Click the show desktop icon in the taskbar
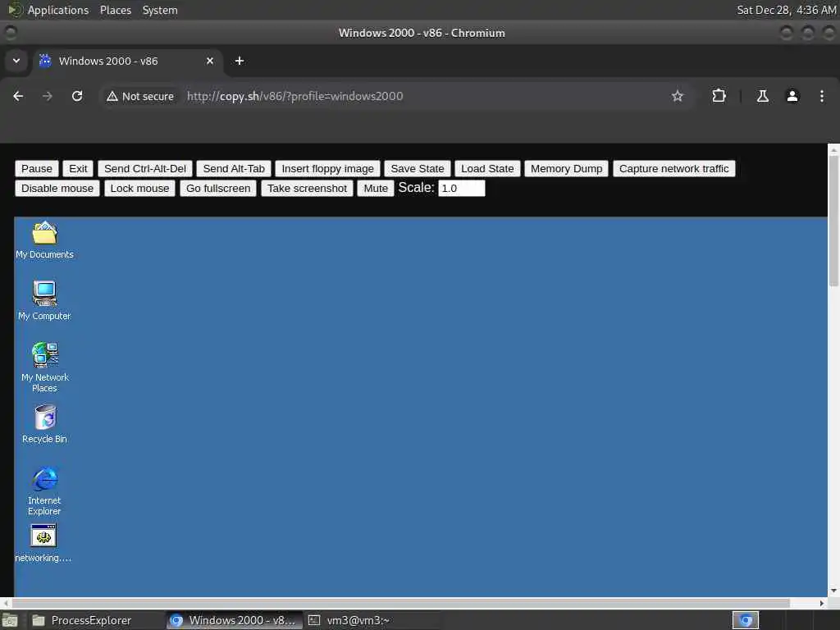The width and height of the screenshot is (840, 630). (x=10, y=620)
